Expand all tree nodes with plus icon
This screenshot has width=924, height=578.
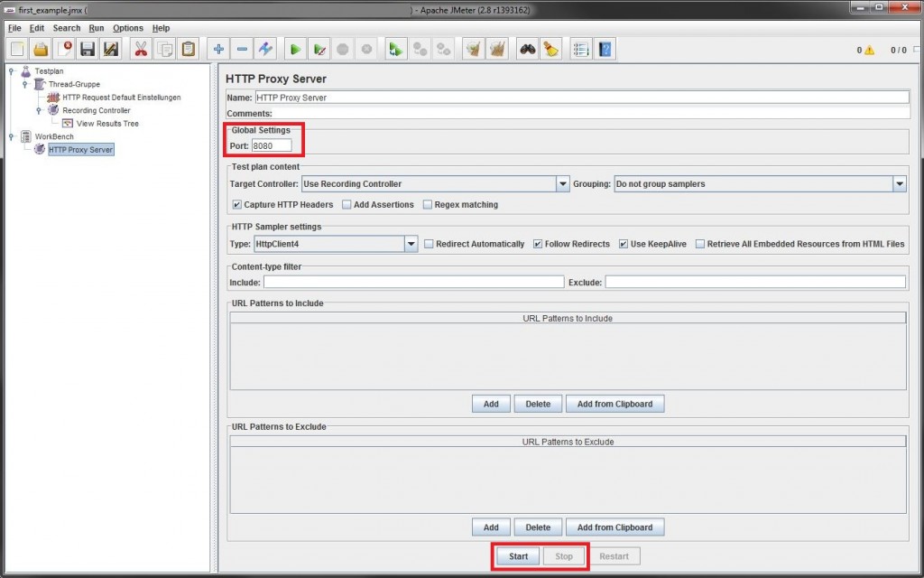pyautogui.click(x=218, y=49)
